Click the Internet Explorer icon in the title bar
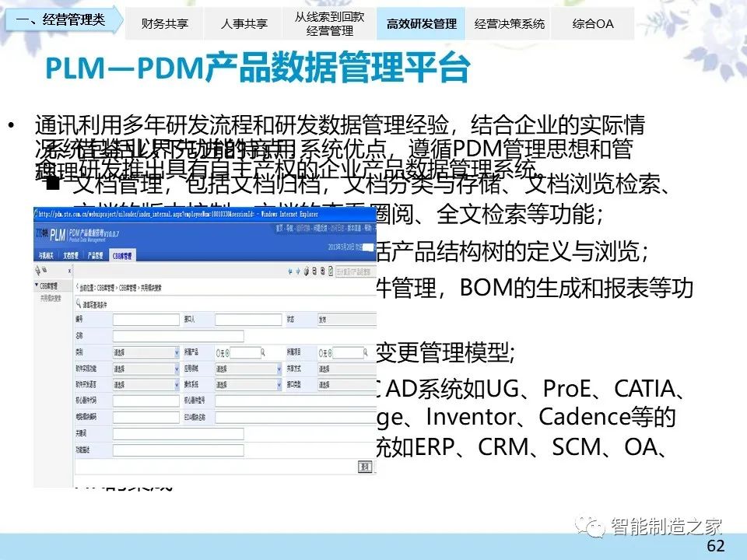This screenshot has height=560, width=747. 37,213
